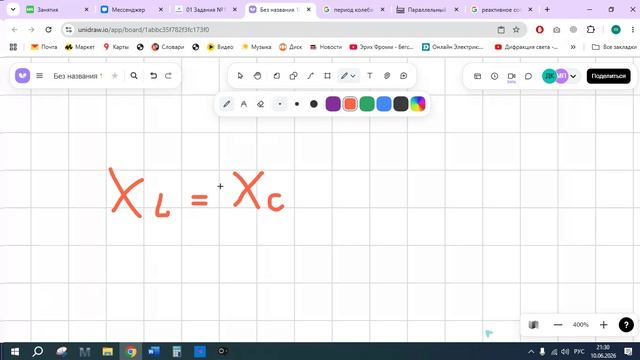Open the Почта bookmark

tap(44, 47)
